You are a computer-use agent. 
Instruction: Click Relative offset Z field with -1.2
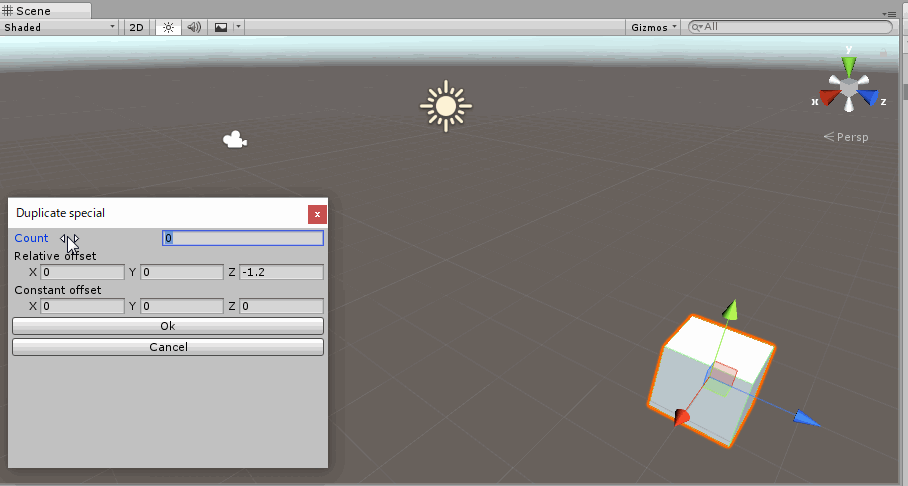coord(281,272)
